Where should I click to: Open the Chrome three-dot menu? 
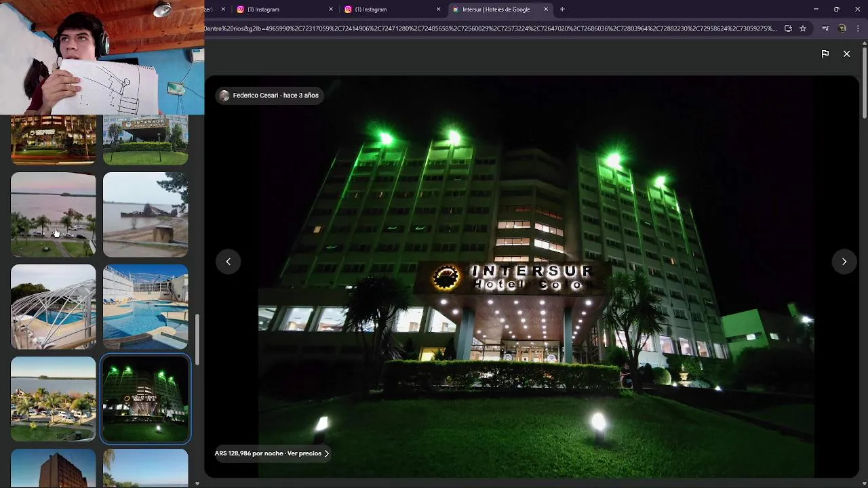coord(859,28)
